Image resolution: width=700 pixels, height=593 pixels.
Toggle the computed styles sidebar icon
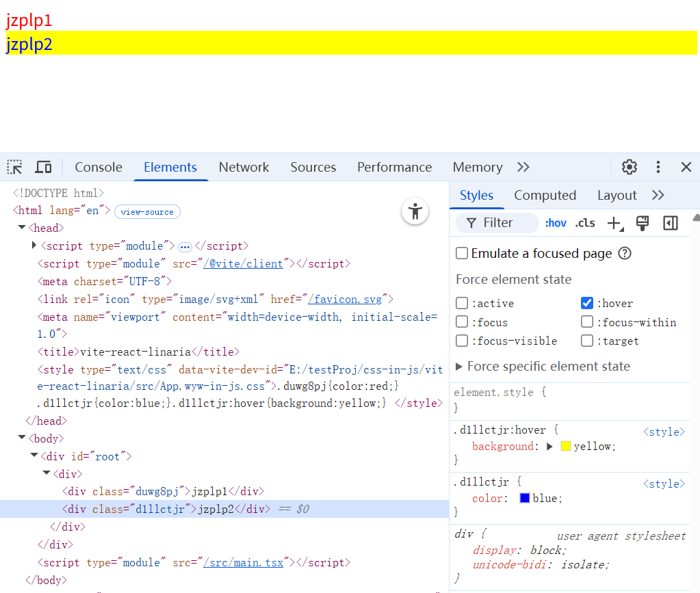[670, 223]
